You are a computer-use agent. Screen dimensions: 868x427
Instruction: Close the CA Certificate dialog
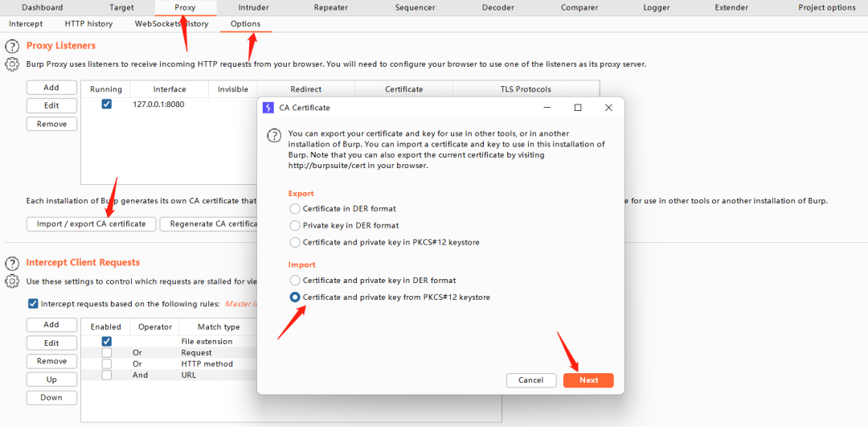pos(608,108)
